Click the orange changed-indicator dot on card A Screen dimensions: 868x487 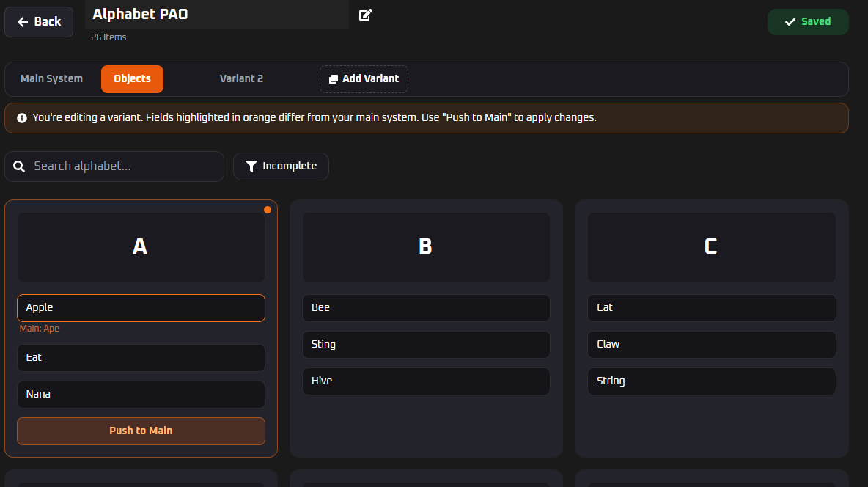[268, 210]
